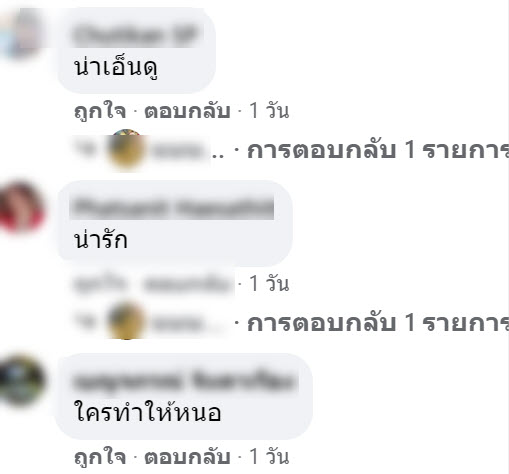The width and height of the screenshot is (509, 474).
Task: Open the blurred author name above น่ารัก
Action: (172, 207)
